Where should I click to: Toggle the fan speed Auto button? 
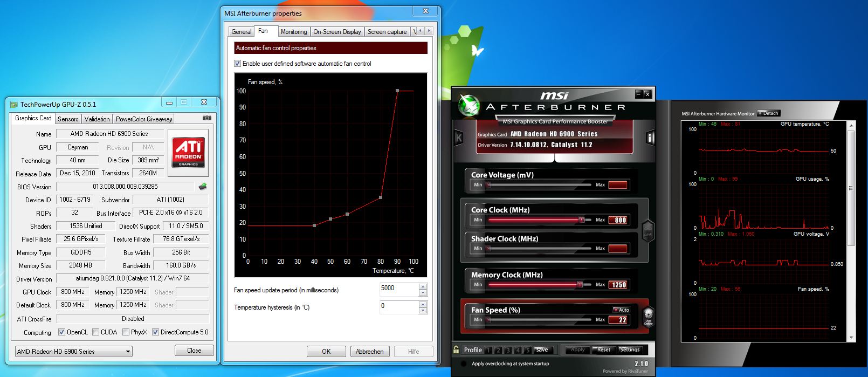(621, 310)
